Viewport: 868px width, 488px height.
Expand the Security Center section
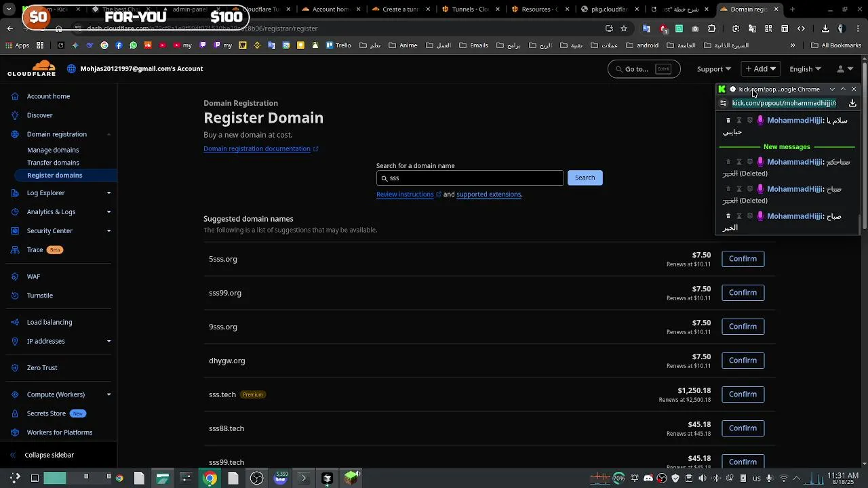pos(108,231)
